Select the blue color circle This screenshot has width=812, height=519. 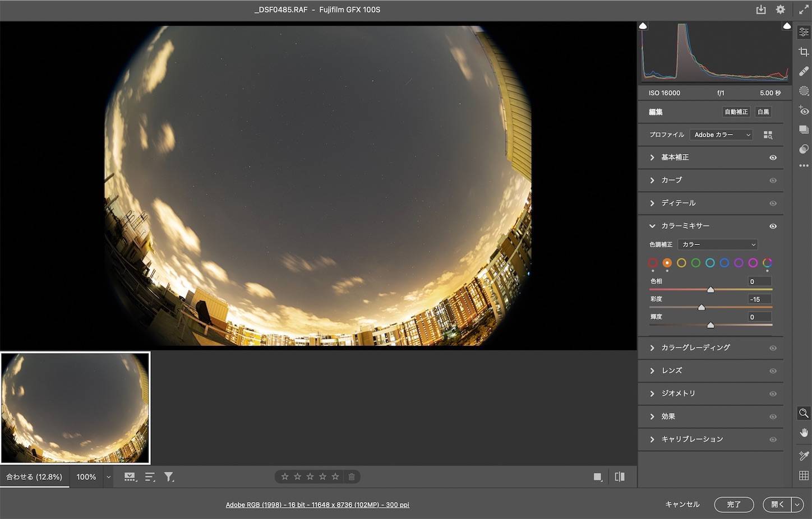725,263
